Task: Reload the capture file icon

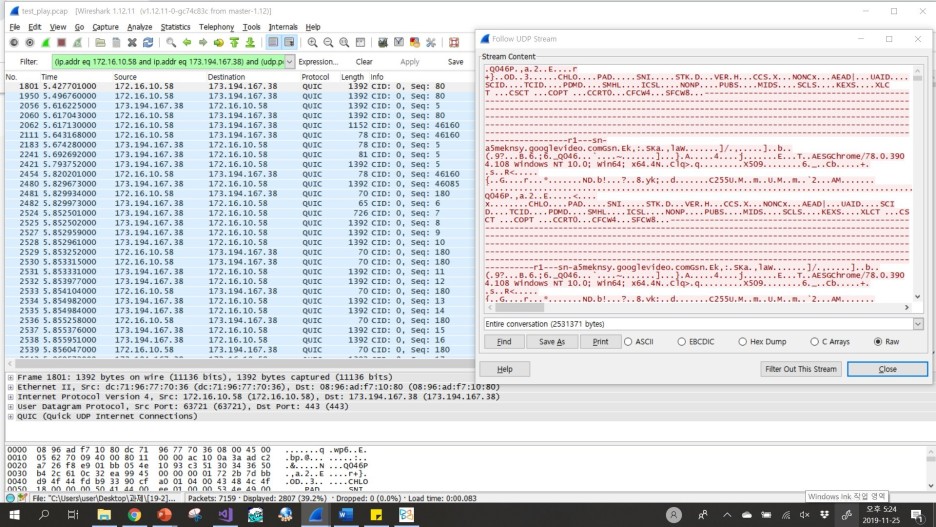Action: pos(148,42)
